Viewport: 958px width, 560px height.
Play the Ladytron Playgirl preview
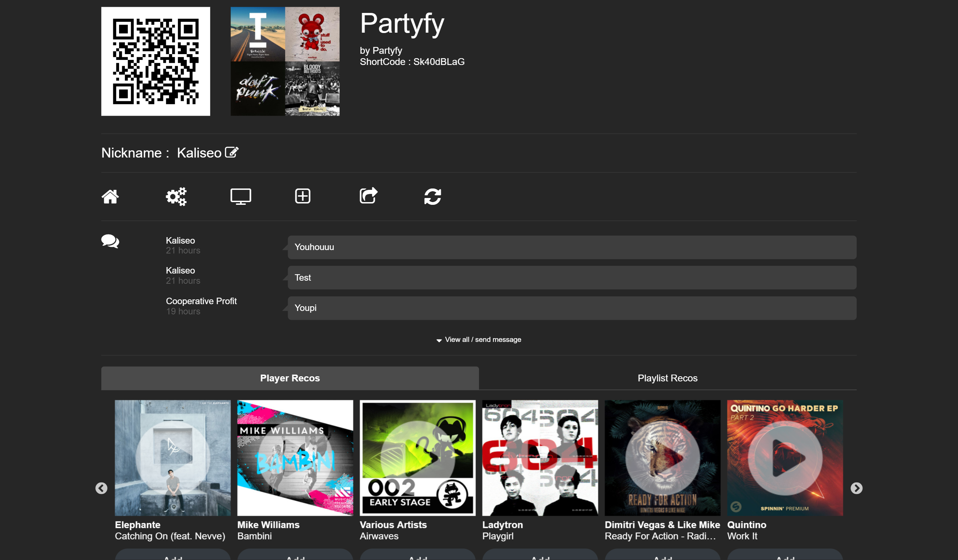point(539,458)
